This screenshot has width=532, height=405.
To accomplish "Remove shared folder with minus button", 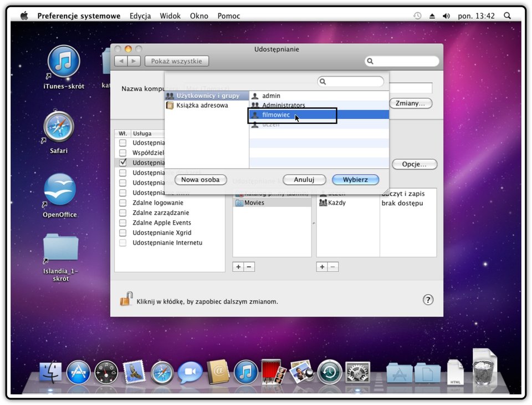I will 249,267.
